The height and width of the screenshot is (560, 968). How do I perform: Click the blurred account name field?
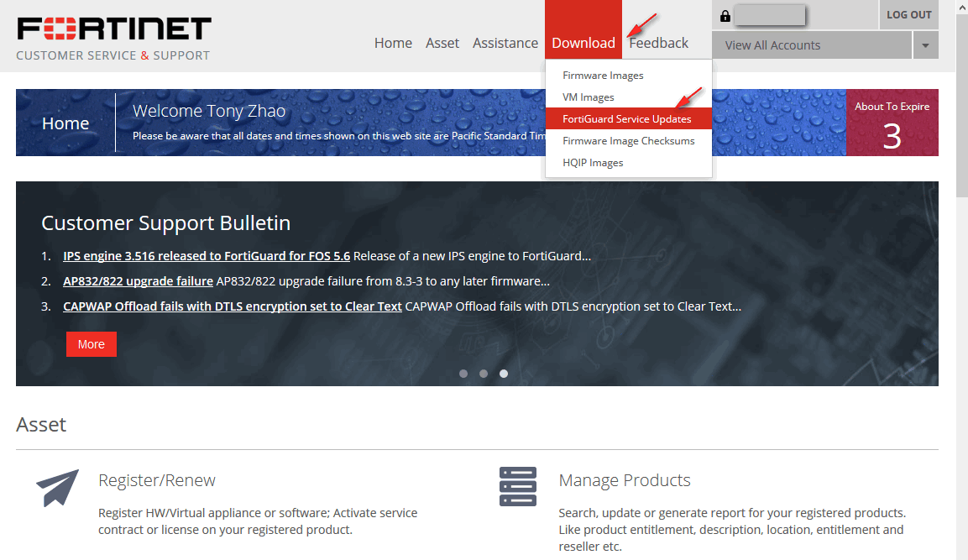click(x=770, y=15)
